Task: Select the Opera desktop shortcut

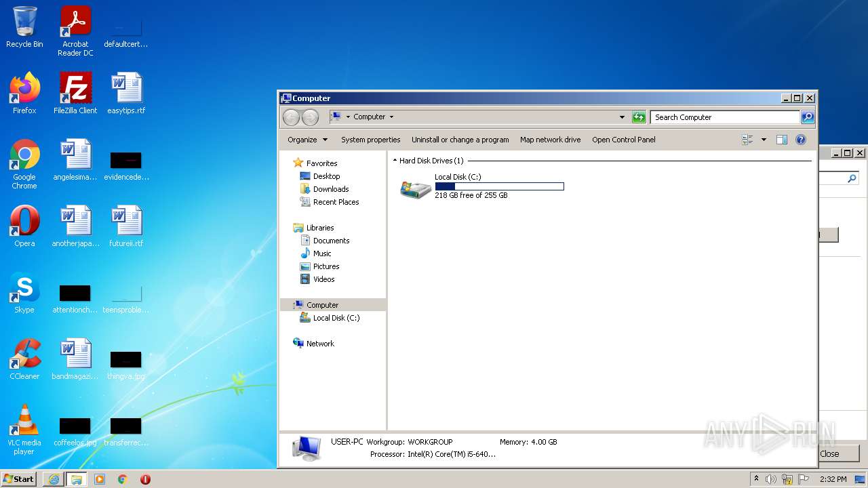Action: click(x=24, y=226)
